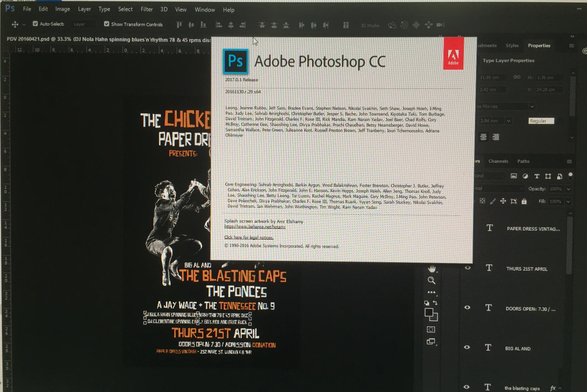Toggle the Auto-Select checkbox
Screen dimensions: 587x392
pyautogui.click(x=35, y=24)
